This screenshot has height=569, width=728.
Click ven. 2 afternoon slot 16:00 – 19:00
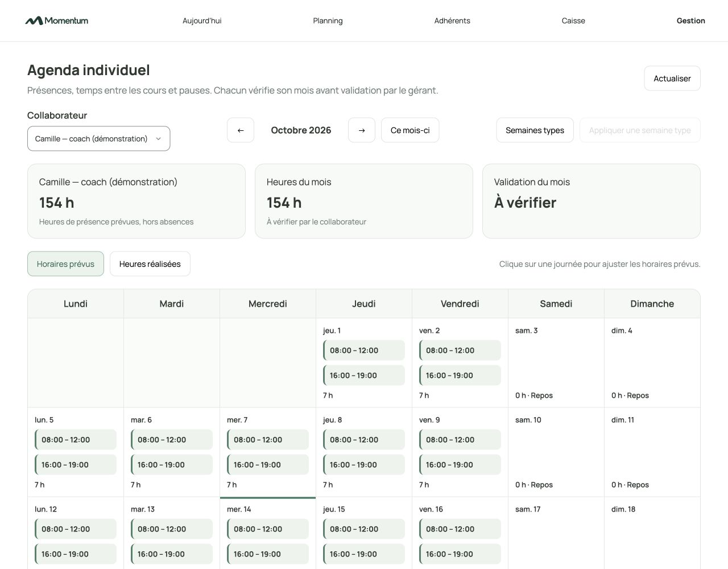tap(460, 376)
